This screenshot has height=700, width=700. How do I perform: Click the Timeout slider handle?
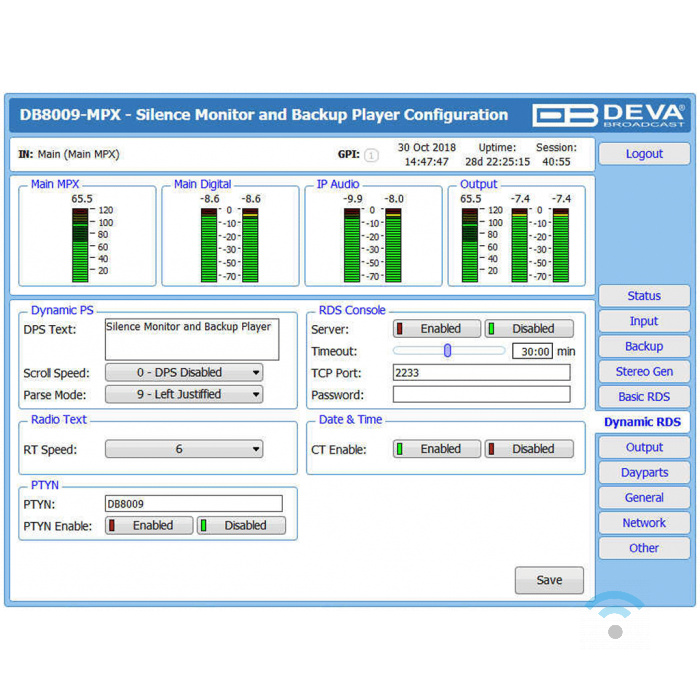(x=448, y=351)
